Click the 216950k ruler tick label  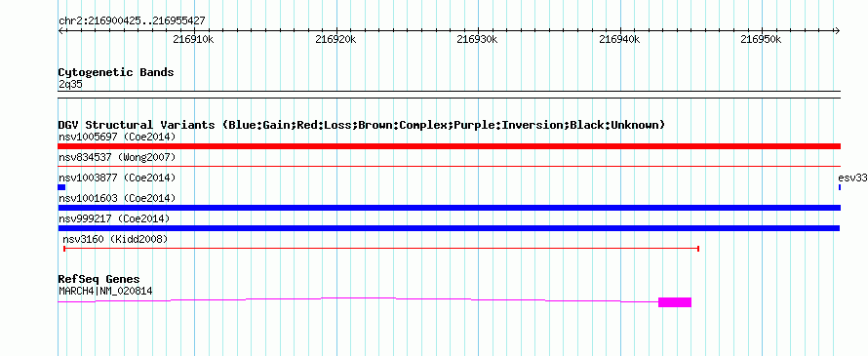point(761,39)
